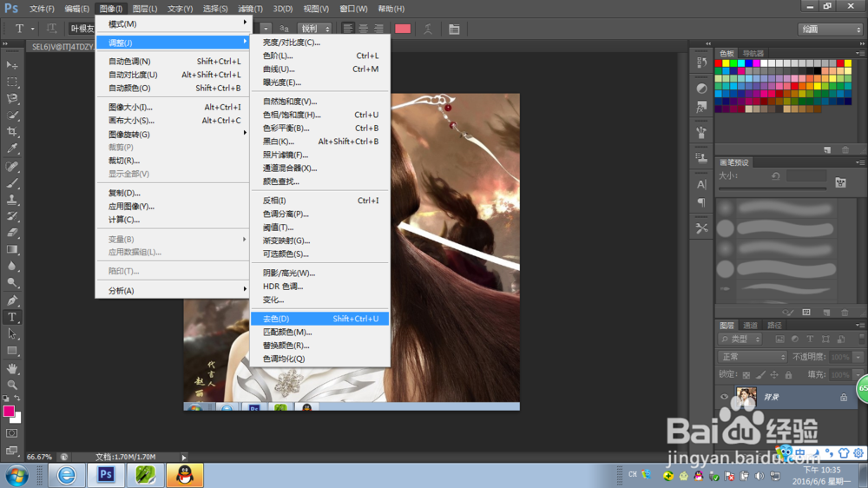Select the Brush tool

coord(11,183)
